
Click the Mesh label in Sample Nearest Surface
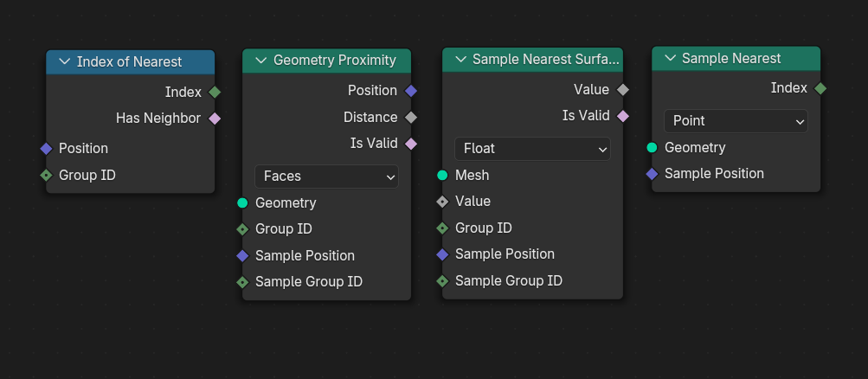point(473,176)
